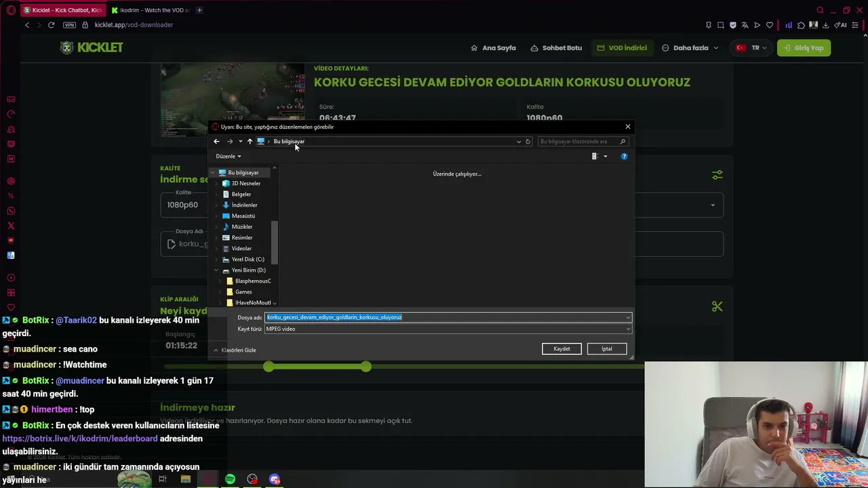Open the save dialog help icon
The height and width of the screenshot is (488, 868).
(x=624, y=157)
